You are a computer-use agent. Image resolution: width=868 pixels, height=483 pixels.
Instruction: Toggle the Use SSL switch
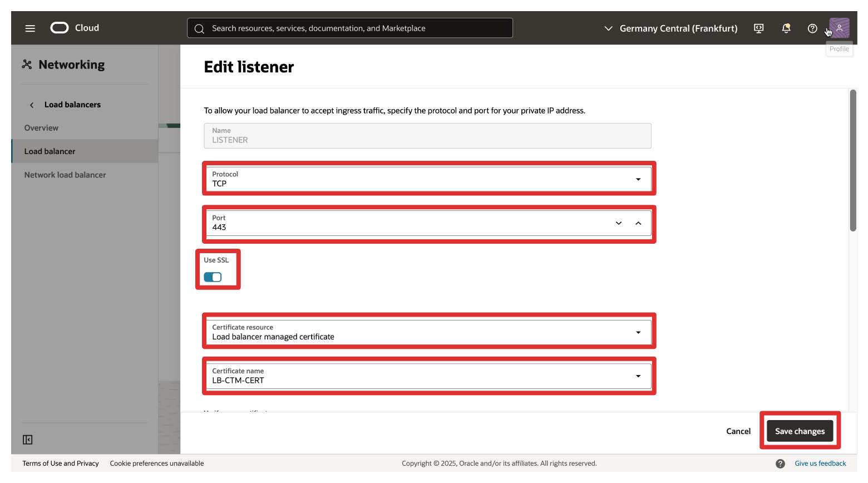[x=213, y=277]
